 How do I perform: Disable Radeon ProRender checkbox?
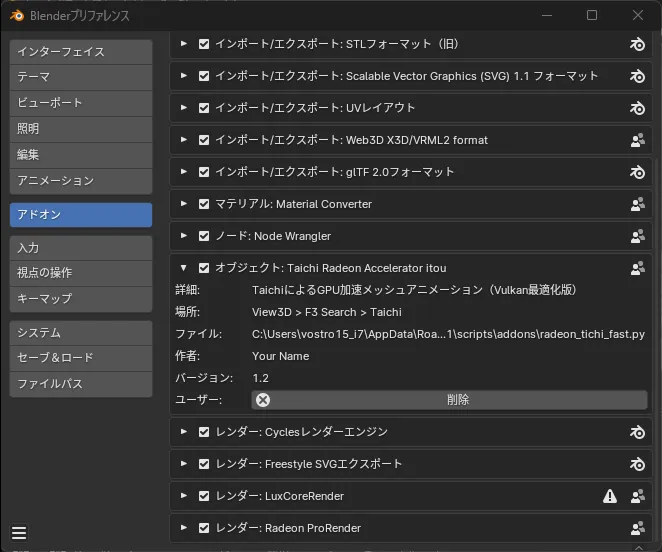point(204,528)
